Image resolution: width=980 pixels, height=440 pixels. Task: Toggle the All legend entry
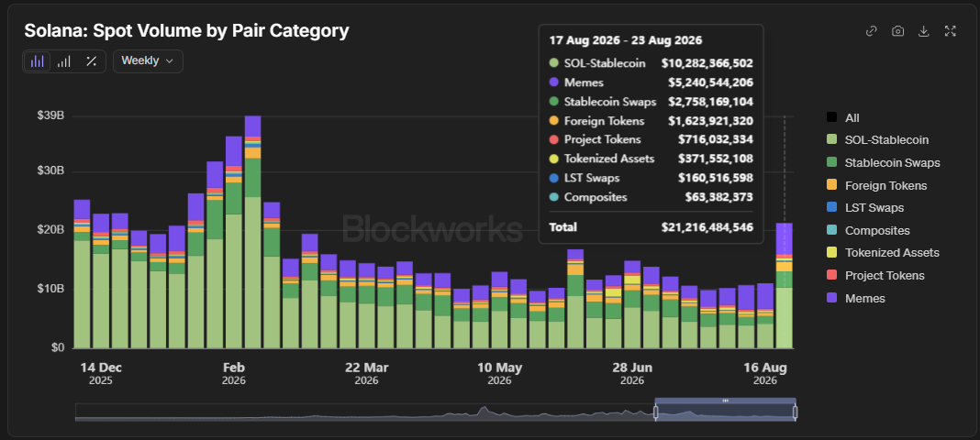point(844,117)
